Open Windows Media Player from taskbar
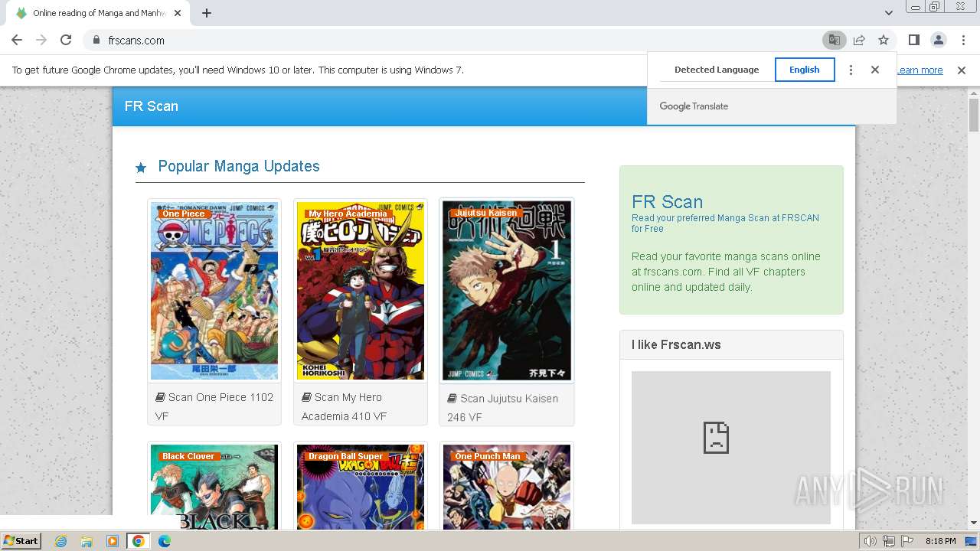 point(113,541)
